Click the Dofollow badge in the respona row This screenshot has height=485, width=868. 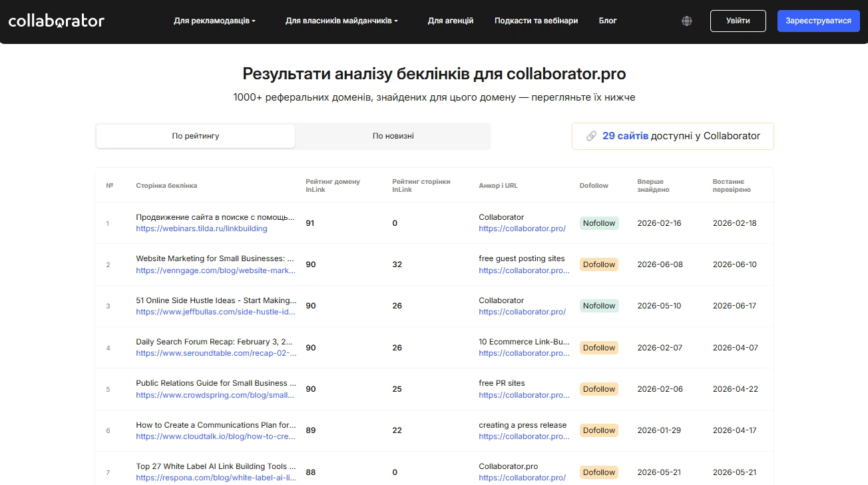(599, 472)
